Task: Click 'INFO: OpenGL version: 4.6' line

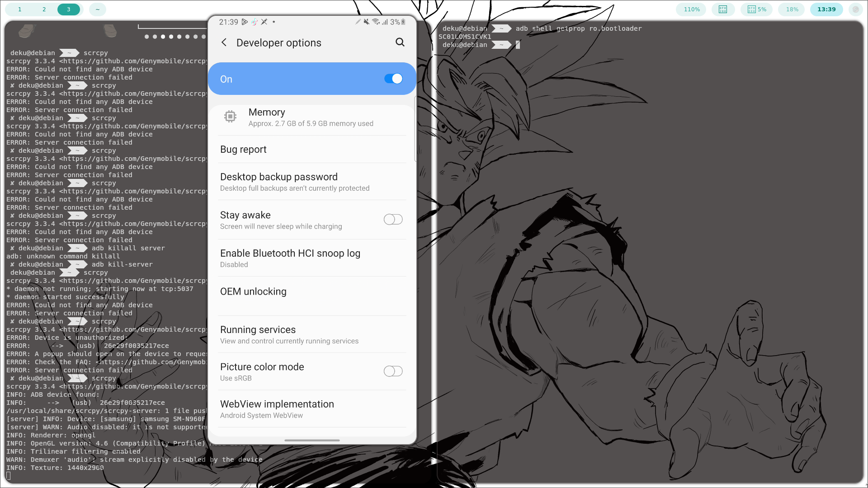Action: [106, 443]
